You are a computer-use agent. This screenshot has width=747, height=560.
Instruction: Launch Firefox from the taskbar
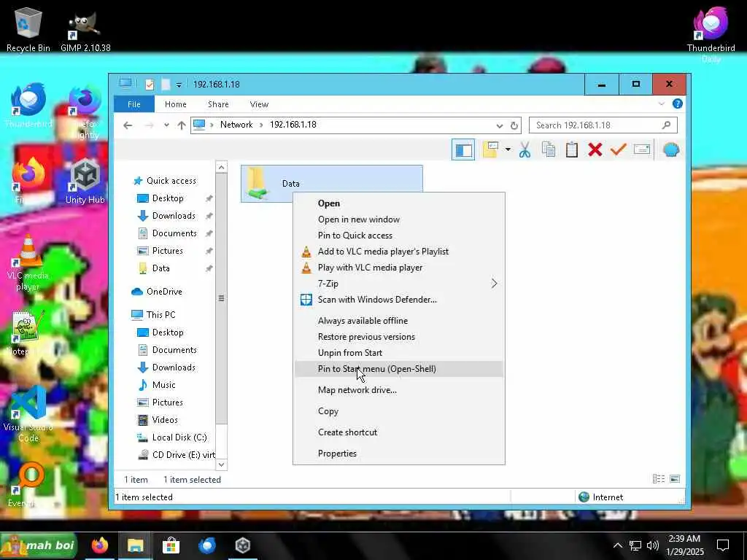tap(100, 545)
